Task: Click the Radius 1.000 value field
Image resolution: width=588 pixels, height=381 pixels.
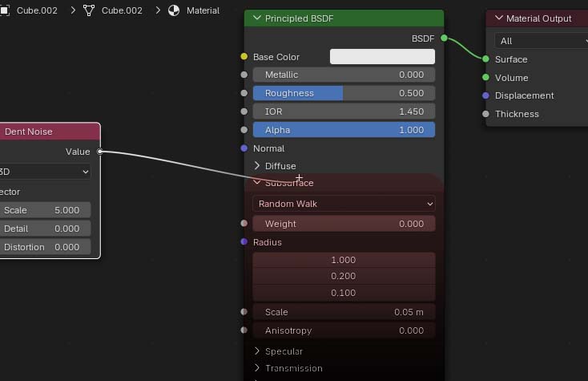Action: click(344, 260)
